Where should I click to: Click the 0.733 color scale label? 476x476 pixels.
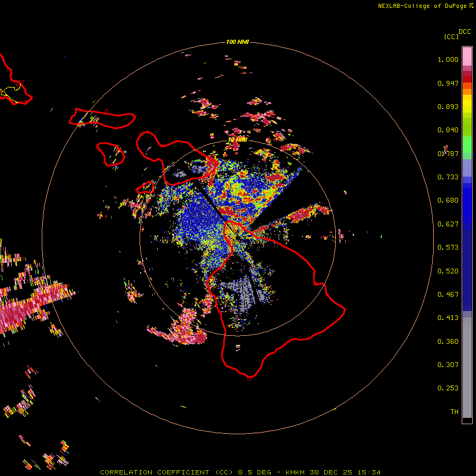click(448, 177)
